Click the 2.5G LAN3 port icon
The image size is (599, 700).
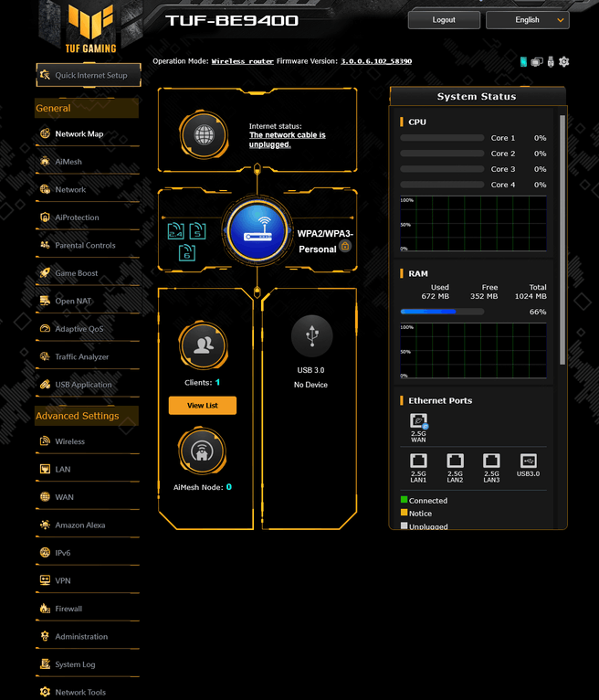491,461
